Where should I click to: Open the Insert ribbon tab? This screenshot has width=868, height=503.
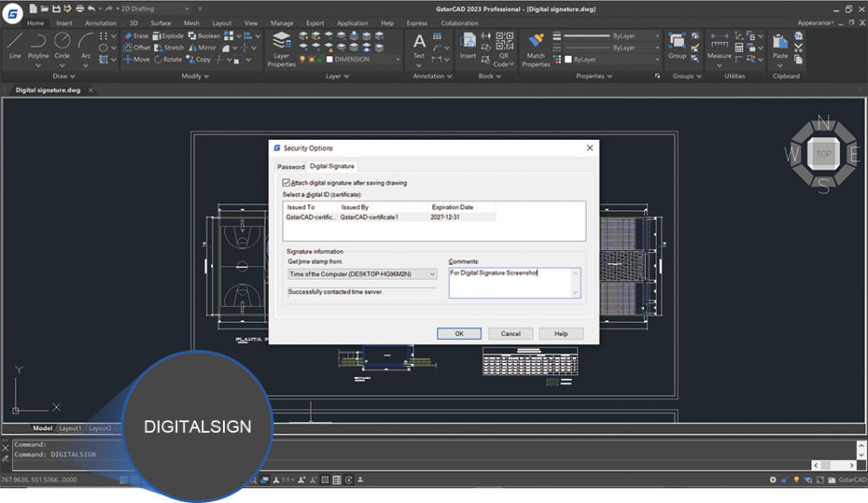click(64, 23)
